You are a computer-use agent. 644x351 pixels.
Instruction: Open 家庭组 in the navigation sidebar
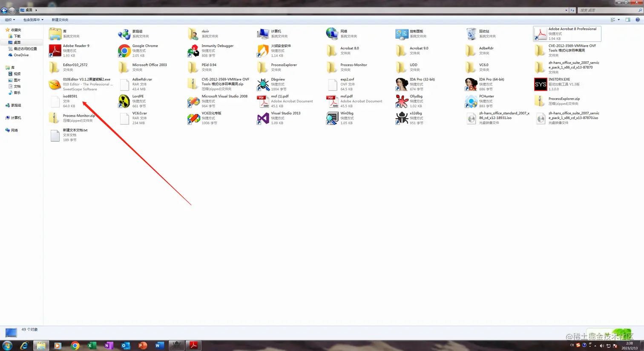[x=16, y=105]
